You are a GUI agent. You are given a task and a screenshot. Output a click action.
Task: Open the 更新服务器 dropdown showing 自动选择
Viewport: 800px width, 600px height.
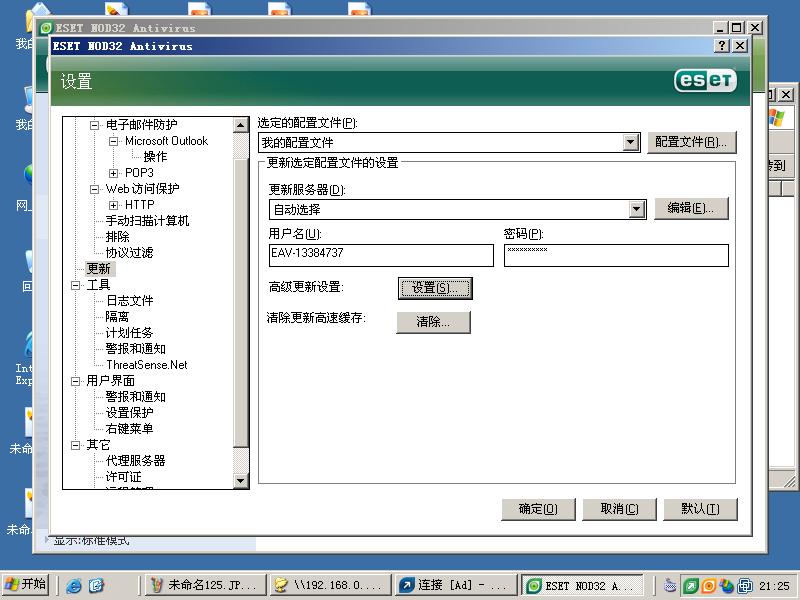[637, 209]
